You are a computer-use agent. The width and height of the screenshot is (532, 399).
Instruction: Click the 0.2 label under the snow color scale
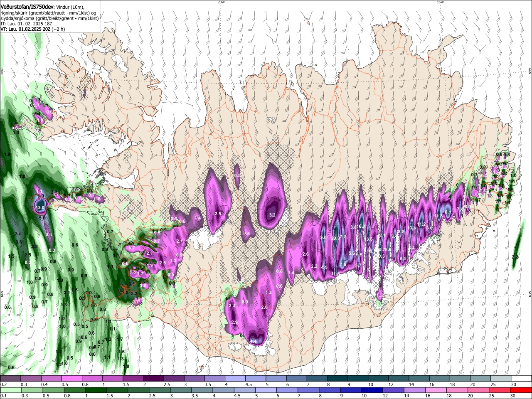3,384
